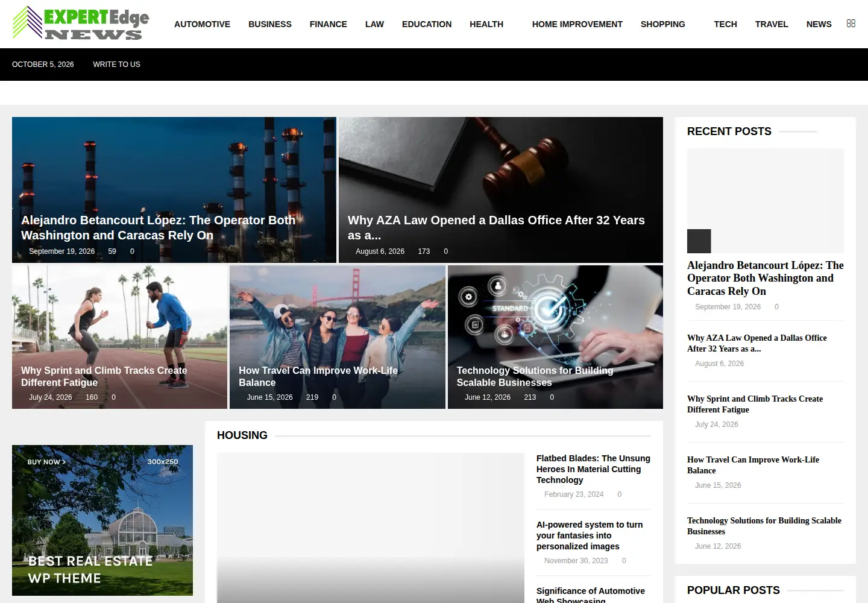Open featured Sprint and Climb Tracks card headline

104,376
